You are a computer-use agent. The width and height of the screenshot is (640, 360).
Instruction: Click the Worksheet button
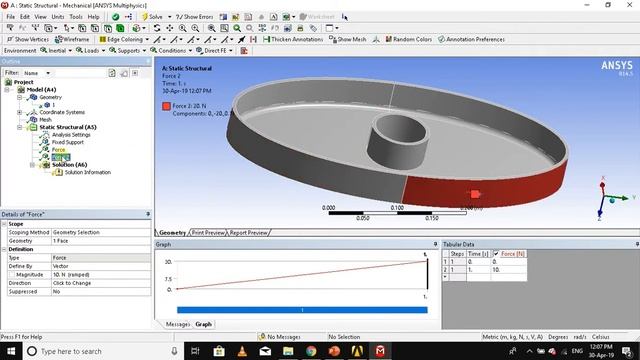[317, 17]
